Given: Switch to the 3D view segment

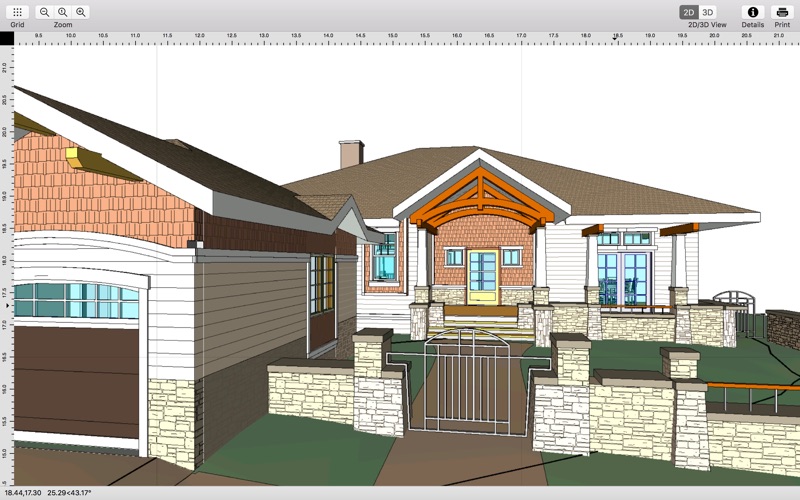Looking at the screenshot, I should [708, 12].
